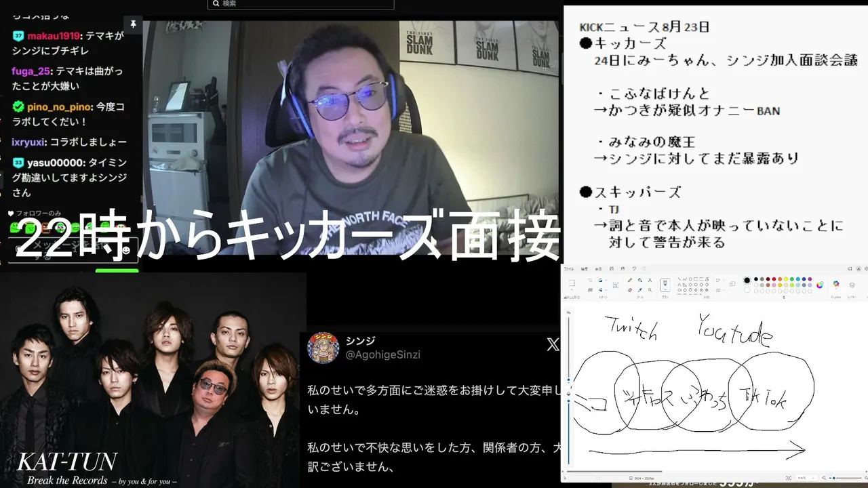Open the 編集 menu in Paint
Viewport: 868px width, 488px height.
point(585,268)
